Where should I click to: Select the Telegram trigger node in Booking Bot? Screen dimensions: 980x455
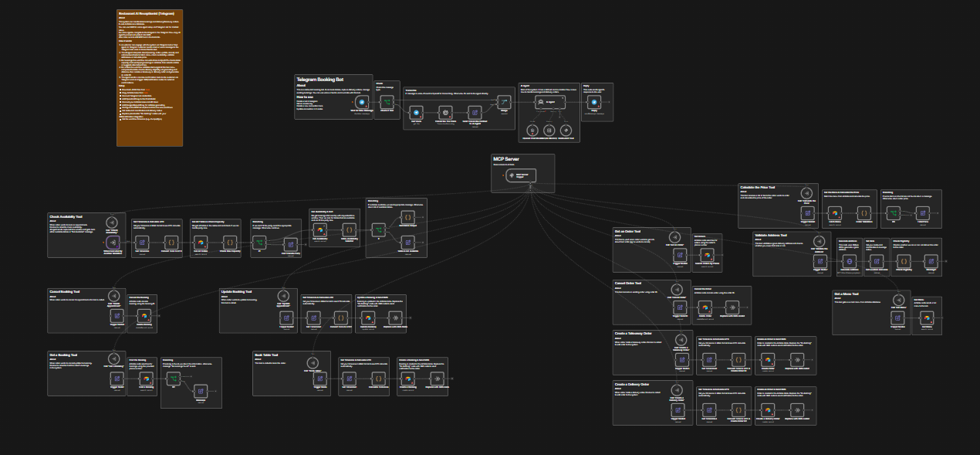click(360, 101)
